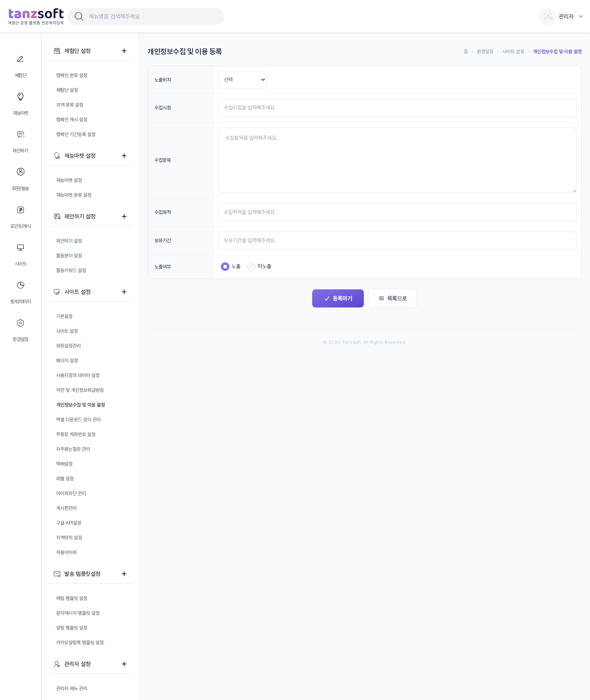Image resolution: width=590 pixels, height=700 pixels.
Task: Open the 체험단 pencil icon in sidebar
Action: coord(20,59)
